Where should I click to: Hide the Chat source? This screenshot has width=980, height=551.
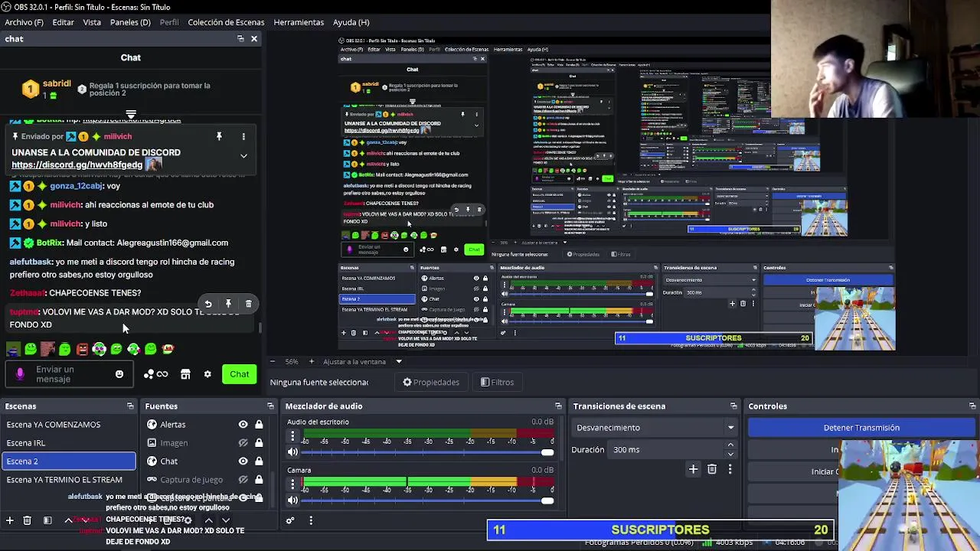click(x=243, y=461)
